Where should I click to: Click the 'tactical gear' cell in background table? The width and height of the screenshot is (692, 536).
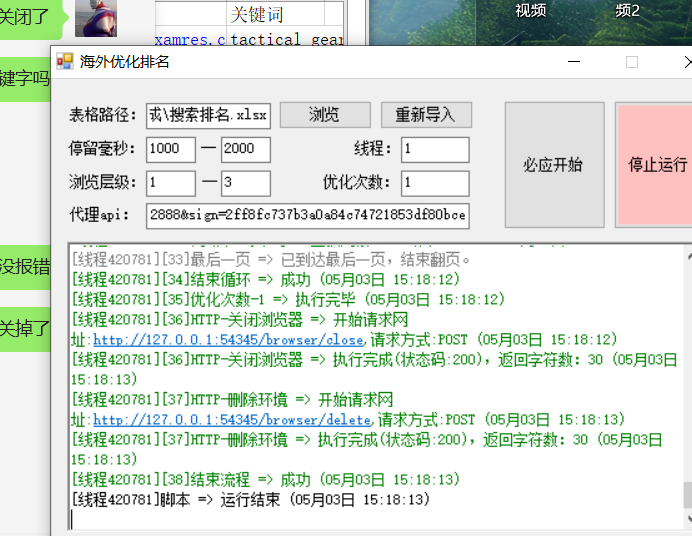[x=286, y=39]
